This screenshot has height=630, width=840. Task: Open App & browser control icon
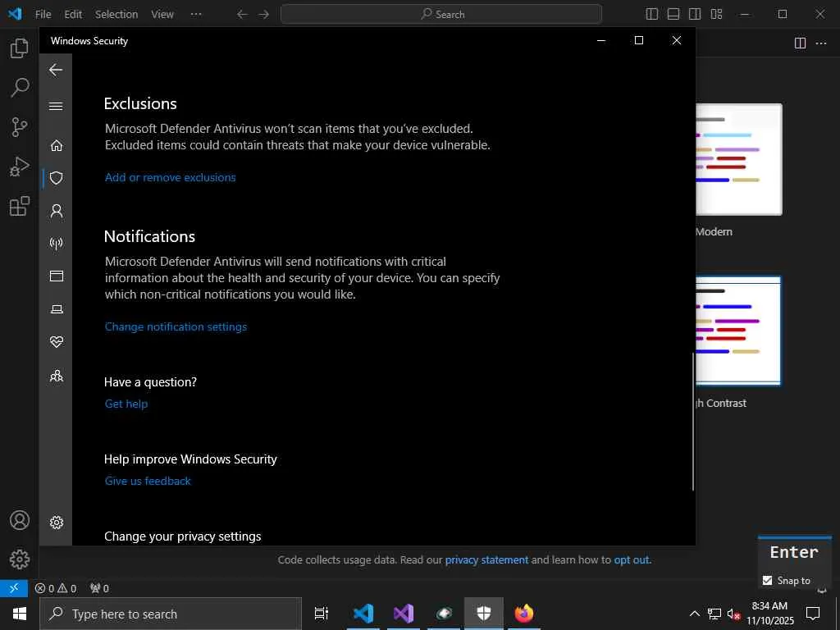(x=57, y=276)
